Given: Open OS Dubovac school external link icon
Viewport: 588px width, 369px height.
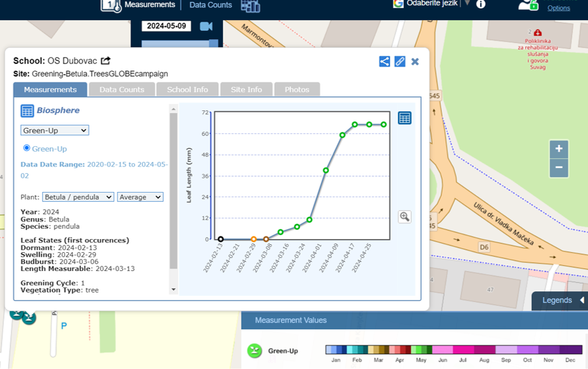Looking at the screenshot, I should (x=106, y=61).
